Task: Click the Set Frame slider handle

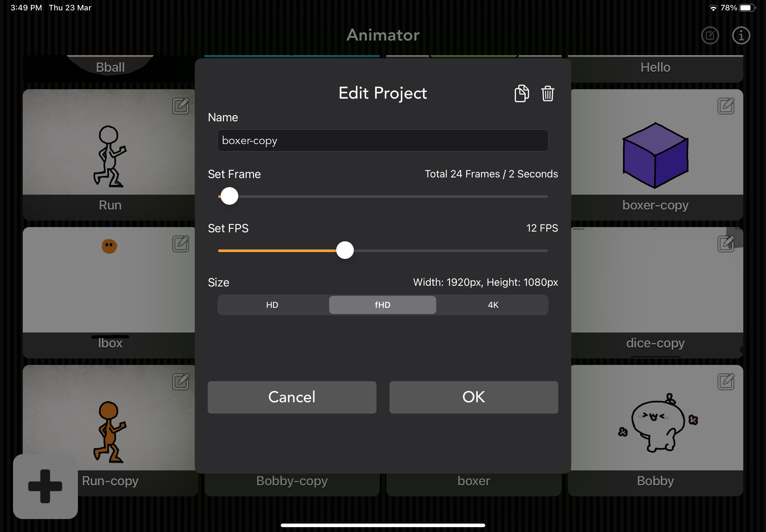Action: coord(229,196)
